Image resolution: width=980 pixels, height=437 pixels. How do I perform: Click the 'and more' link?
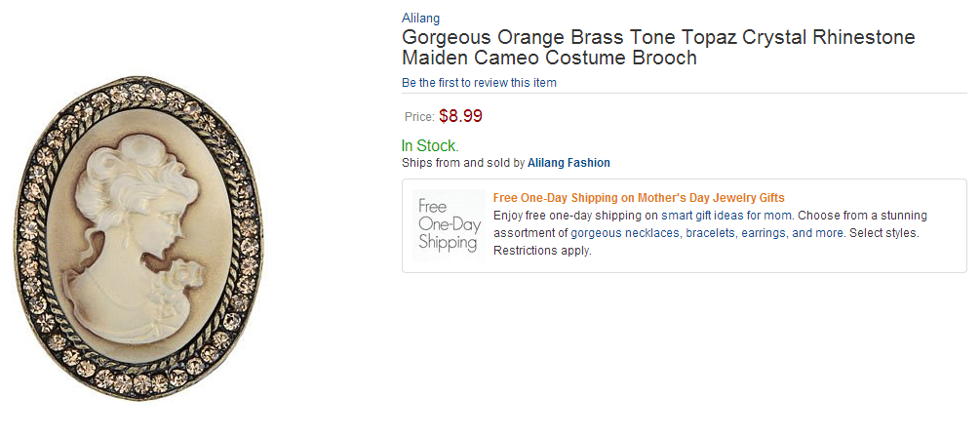817,233
